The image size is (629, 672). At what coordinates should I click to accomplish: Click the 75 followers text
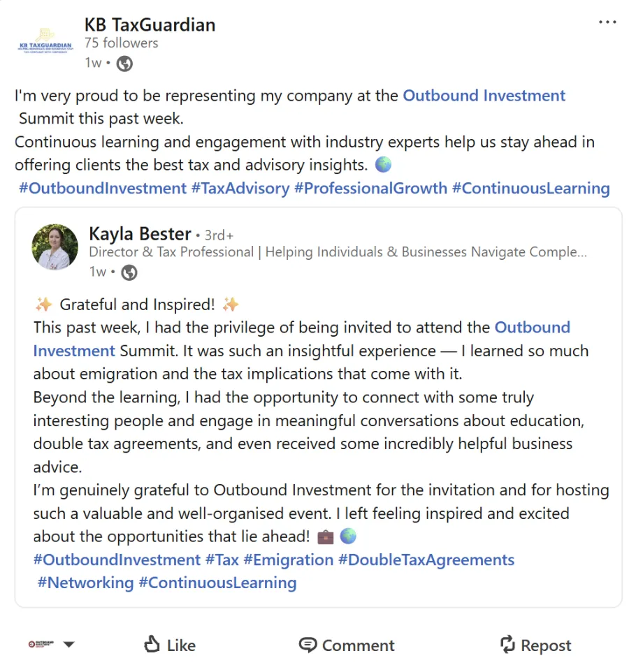point(121,43)
